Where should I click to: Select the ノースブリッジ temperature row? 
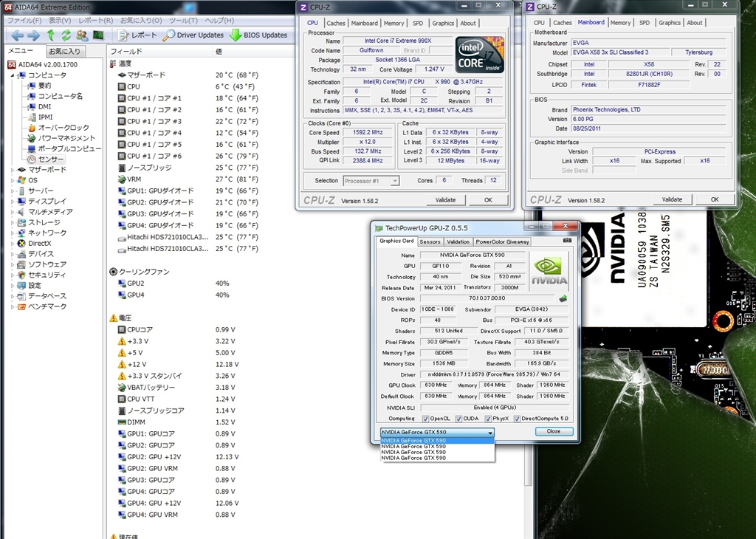[x=188, y=168]
